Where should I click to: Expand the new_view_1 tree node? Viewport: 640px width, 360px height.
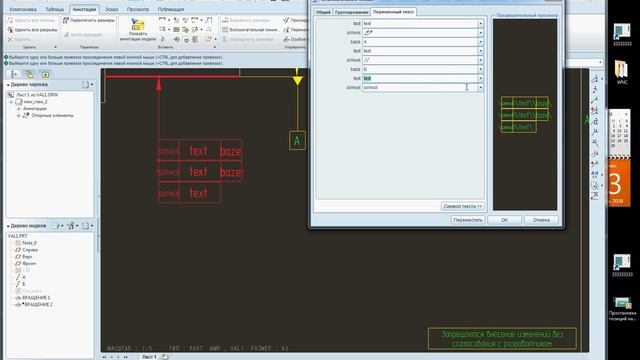click(x=11, y=102)
